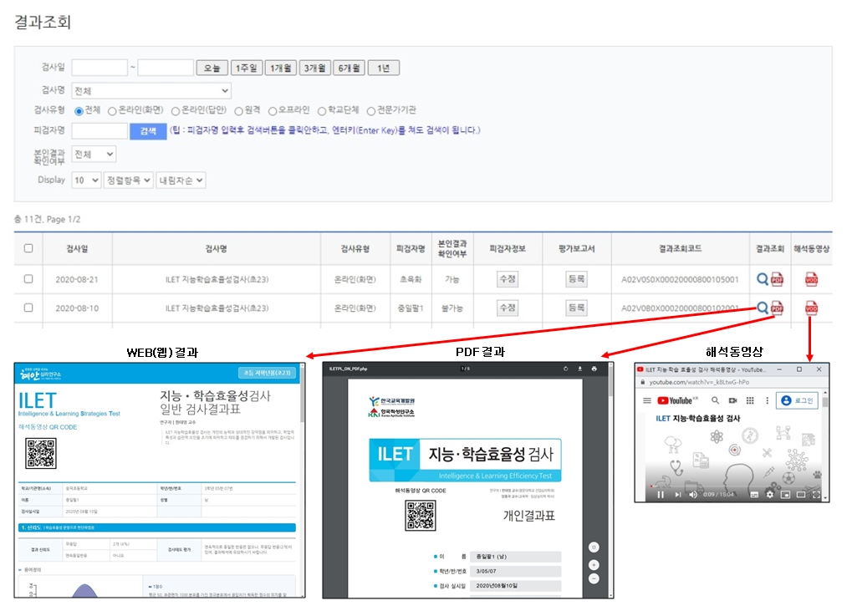This screenshot has width=847, height=616.
Task: Open interpretation video for 2020-08-21 row
Action: point(811,279)
